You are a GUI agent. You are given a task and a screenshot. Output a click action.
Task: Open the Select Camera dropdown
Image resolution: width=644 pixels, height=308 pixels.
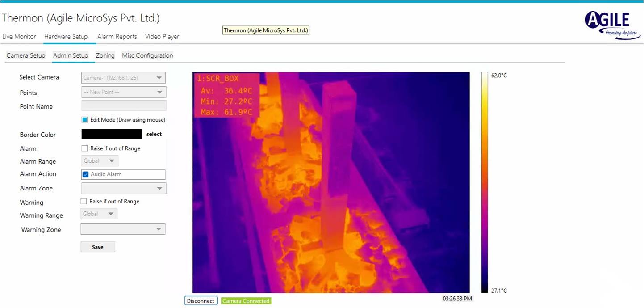click(x=123, y=78)
